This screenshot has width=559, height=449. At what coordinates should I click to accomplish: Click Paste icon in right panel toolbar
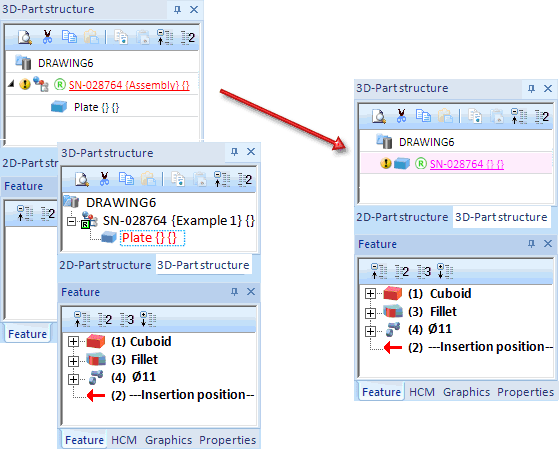[x=445, y=116]
